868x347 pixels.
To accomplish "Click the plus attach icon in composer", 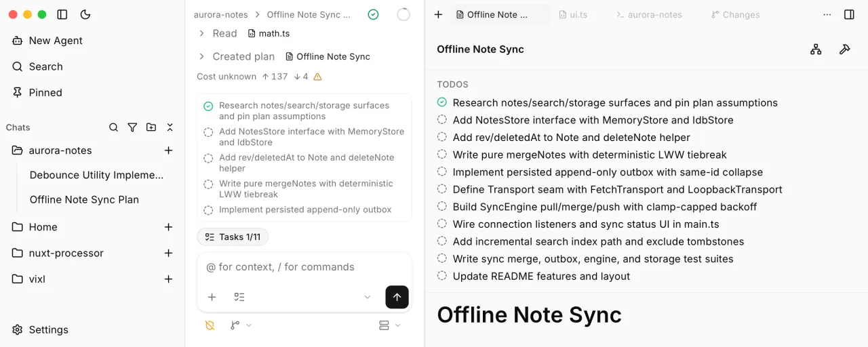I will pyautogui.click(x=212, y=297).
